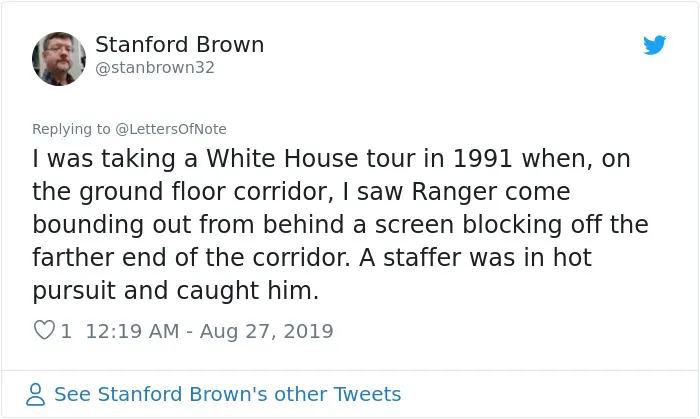Click the person silhouette icon in footer
The height and width of the screenshot is (419, 700).
pos(35,394)
